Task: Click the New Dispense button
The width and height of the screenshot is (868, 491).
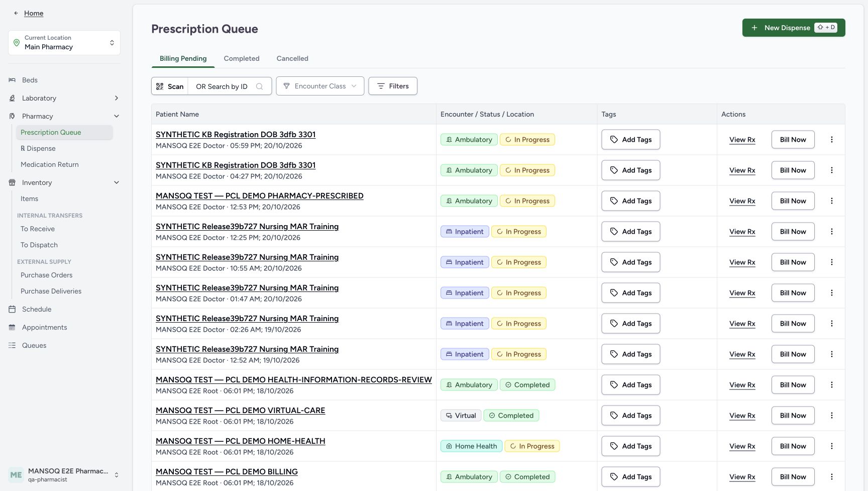Action: (794, 28)
